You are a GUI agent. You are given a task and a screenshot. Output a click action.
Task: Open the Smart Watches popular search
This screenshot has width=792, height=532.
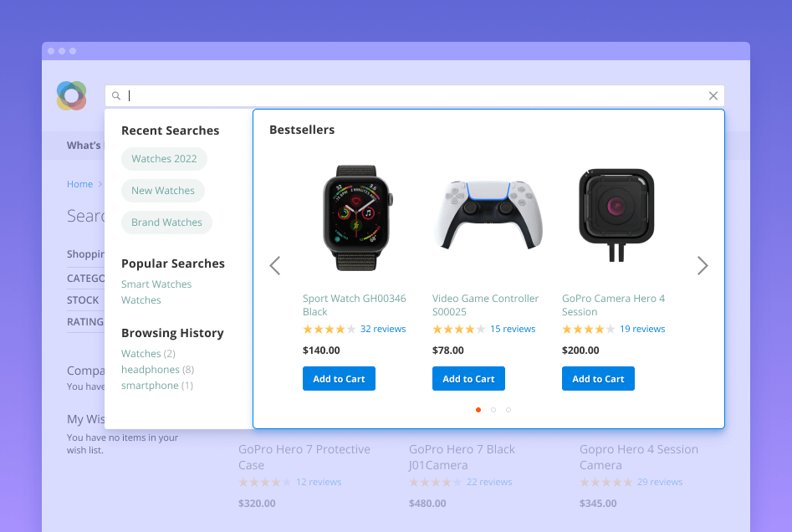(156, 284)
